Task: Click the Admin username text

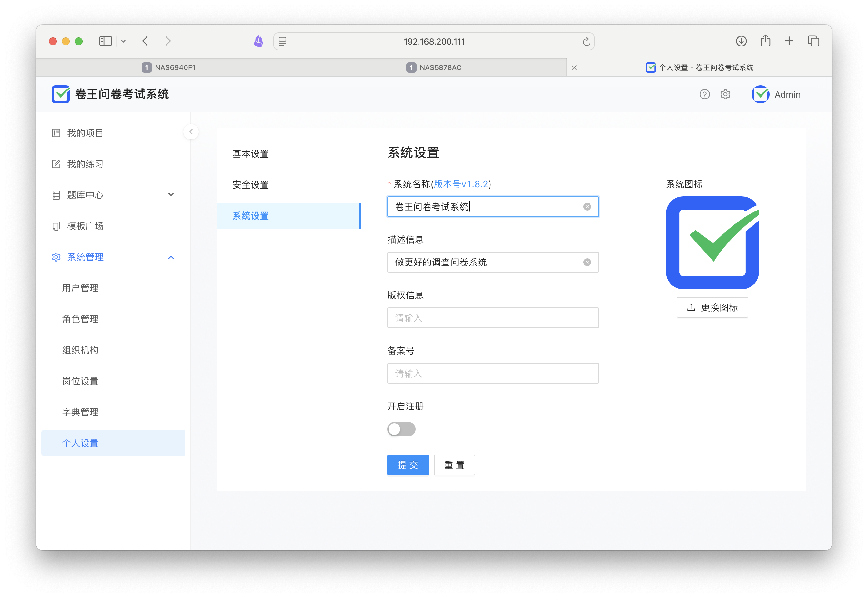Action: [787, 94]
